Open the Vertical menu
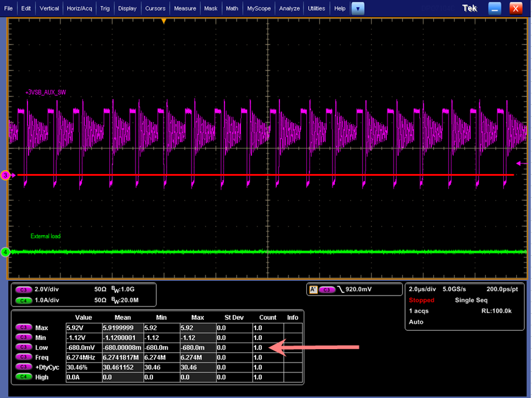532x398 pixels. [49, 9]
